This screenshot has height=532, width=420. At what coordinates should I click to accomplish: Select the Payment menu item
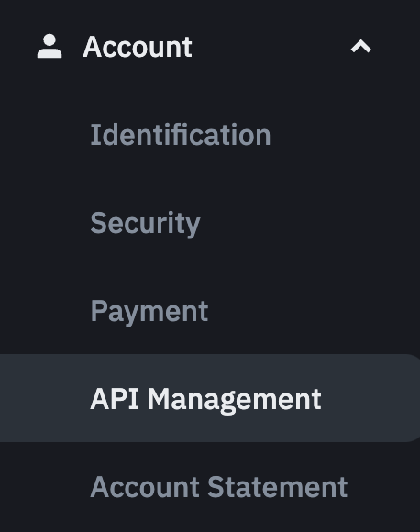click(x=149, y=312)
